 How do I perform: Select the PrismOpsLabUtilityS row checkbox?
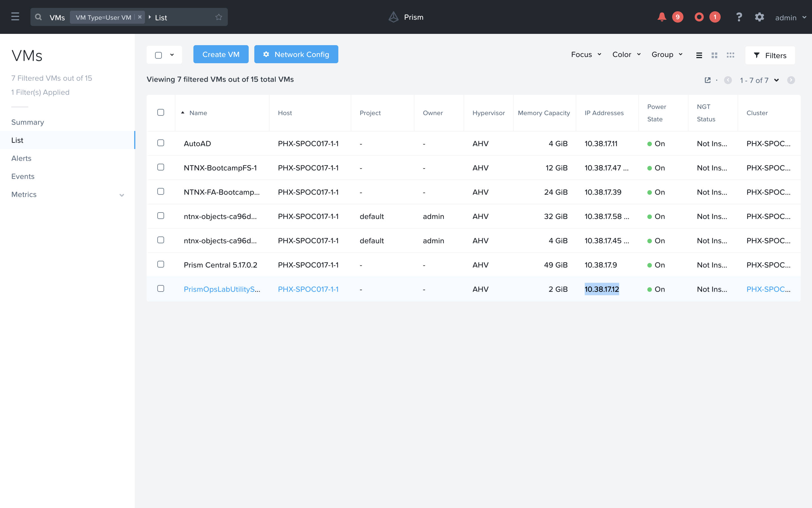(161, 288)
